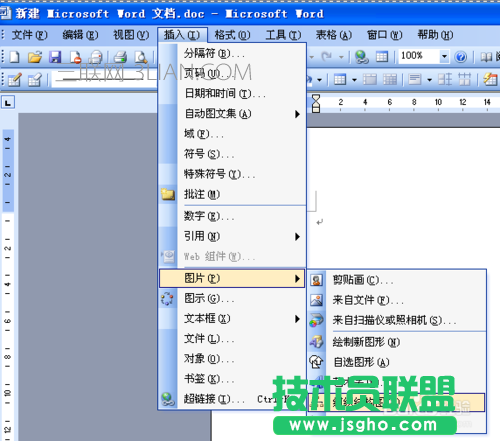
Task: Select the table Eraser tool
Action: [35, 80]
